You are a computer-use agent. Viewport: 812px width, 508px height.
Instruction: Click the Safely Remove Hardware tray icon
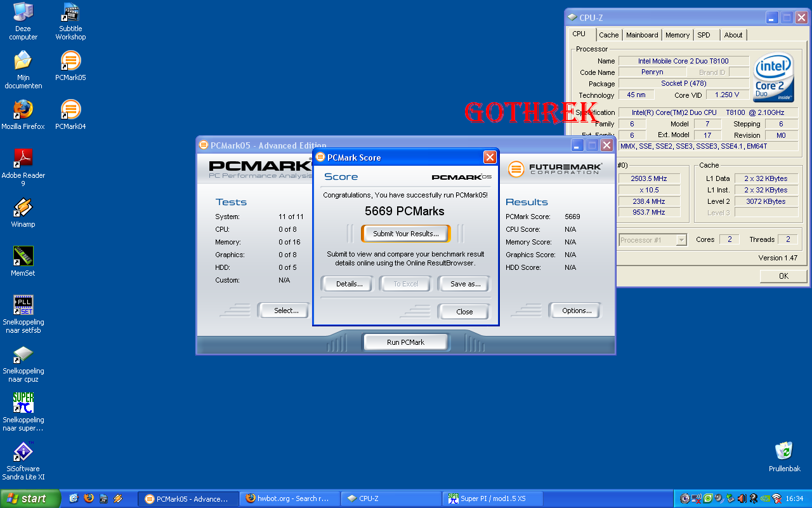730,498
